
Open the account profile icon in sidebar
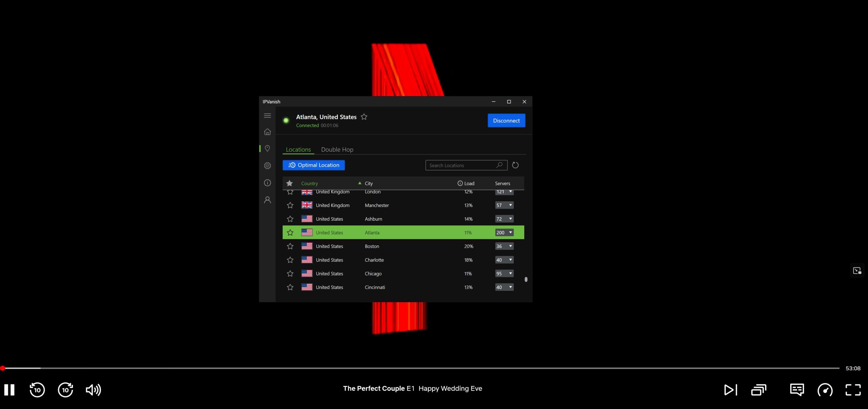click(x=267, y=200)
